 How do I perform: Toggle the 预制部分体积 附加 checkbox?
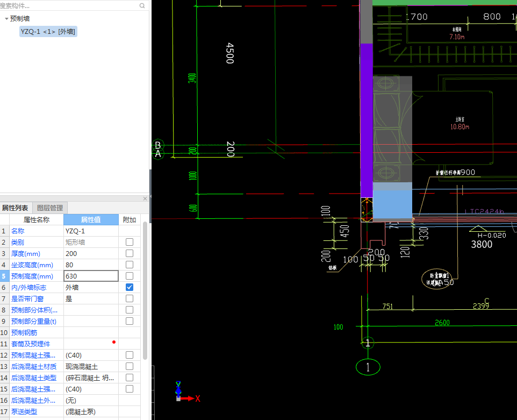click(x=130, y=310)
